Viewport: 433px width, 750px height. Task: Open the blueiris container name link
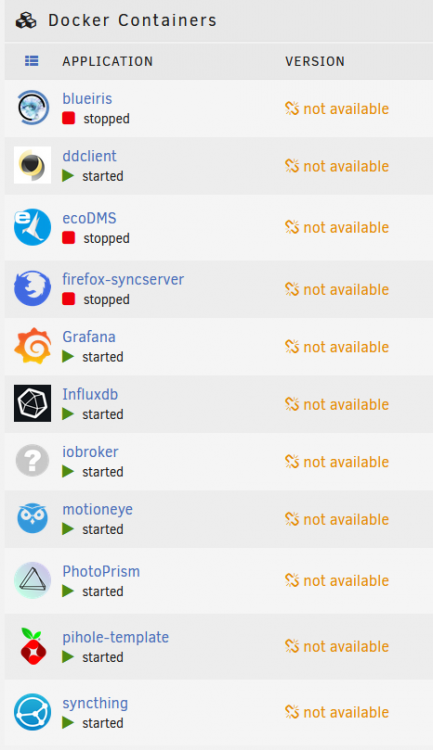click(x=87, y=99)
